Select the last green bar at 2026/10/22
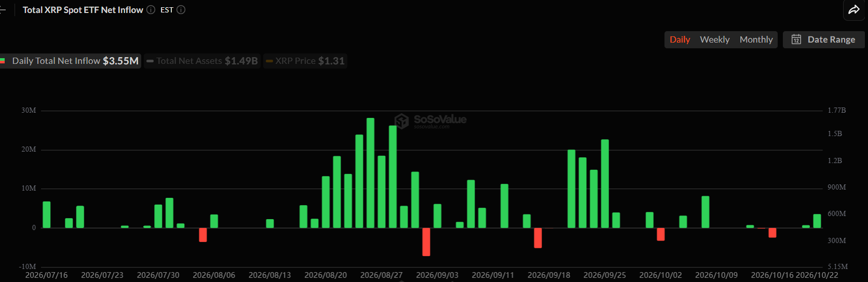 [x=817, y=221]
